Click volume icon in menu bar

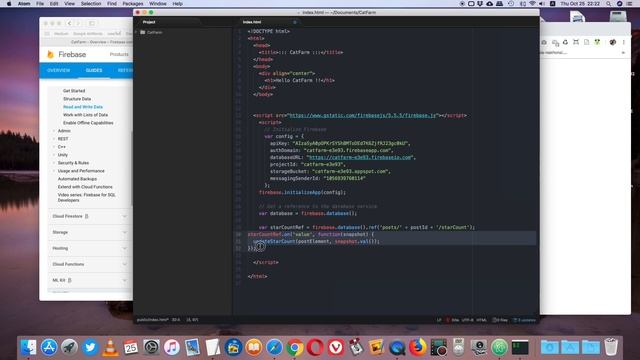(x=542, y=4)
